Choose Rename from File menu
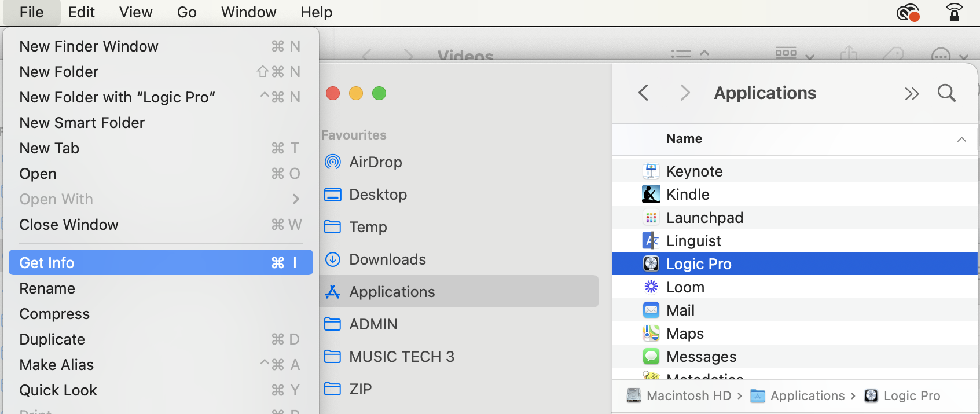Screen dimensions: 980x414 (x=160, y=288)
